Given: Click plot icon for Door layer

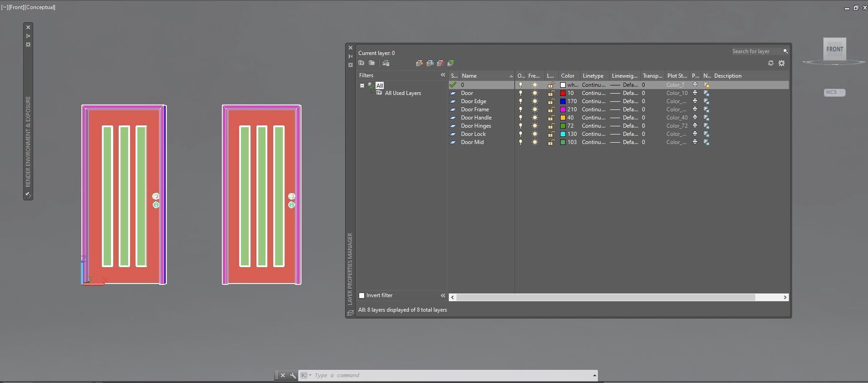Looking at the screenshot, I should [695, 93].
